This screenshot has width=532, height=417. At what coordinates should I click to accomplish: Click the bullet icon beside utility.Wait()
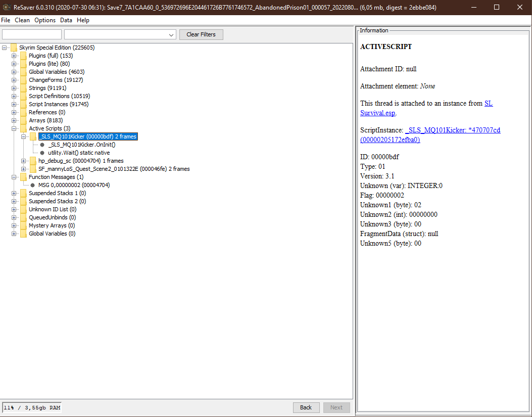42,153
